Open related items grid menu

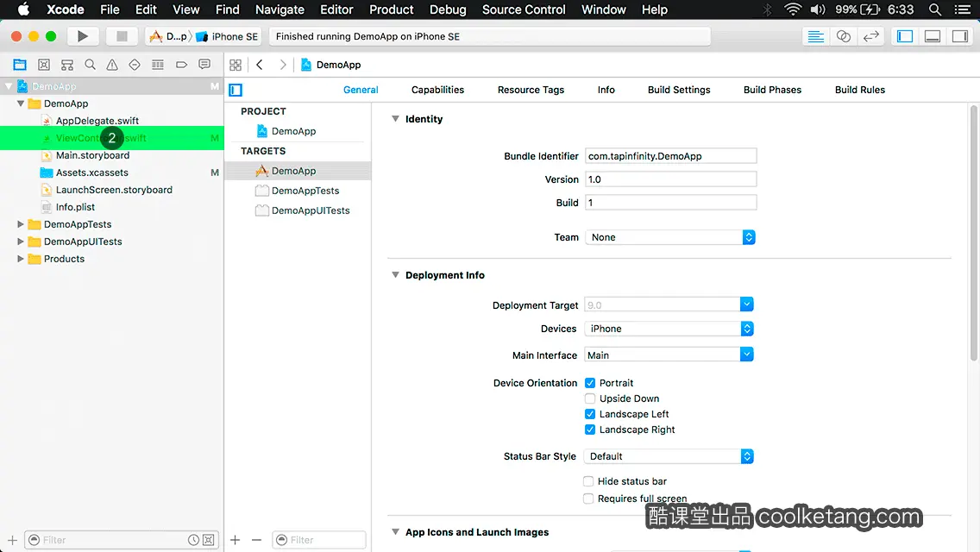[x=236, y=65]
